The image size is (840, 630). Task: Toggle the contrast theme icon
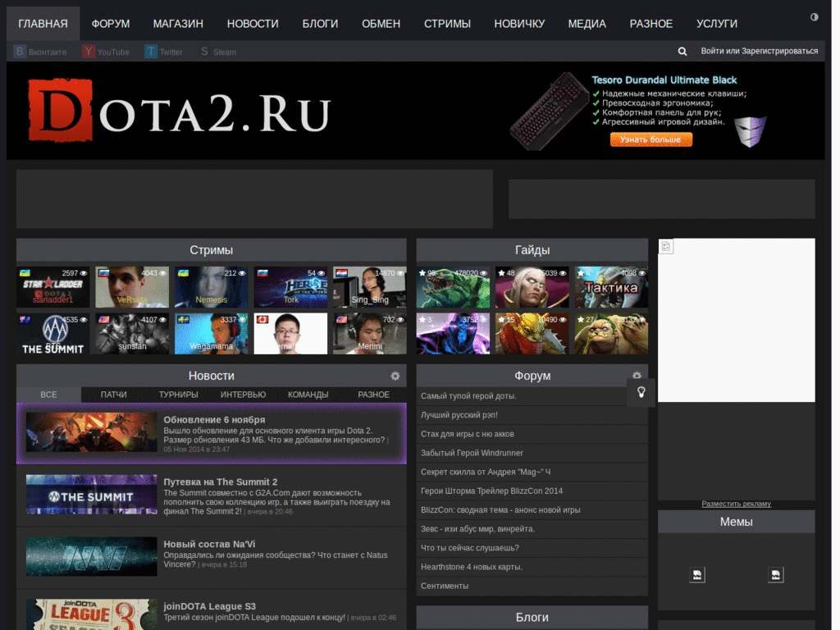[814, 17]
